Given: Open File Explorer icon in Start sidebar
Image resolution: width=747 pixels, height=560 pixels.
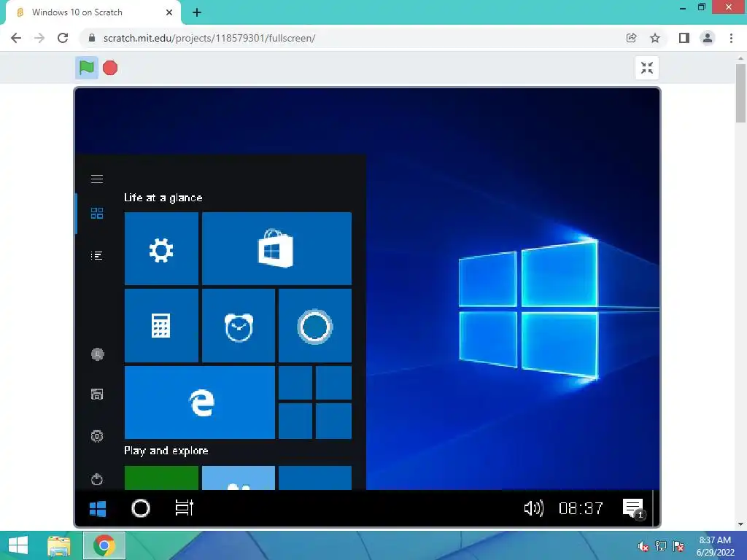Looking at the screenshot, I should (97, 394).
